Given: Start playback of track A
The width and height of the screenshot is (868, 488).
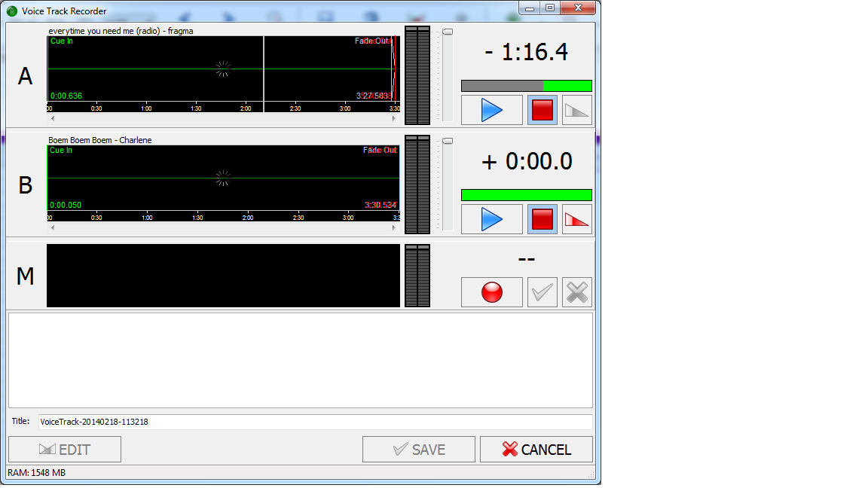Looking at the screenshot, I should click(491, 109).
